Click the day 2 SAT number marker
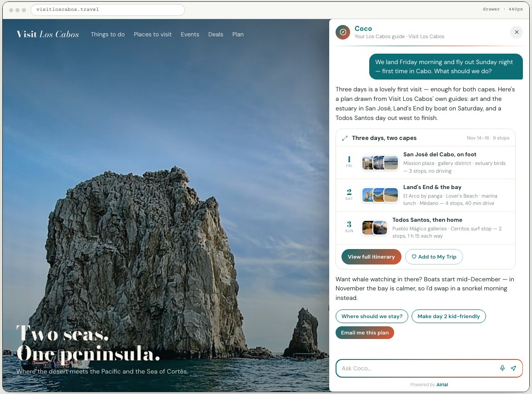This screenshot has height=394, width=532. [349, 195]
